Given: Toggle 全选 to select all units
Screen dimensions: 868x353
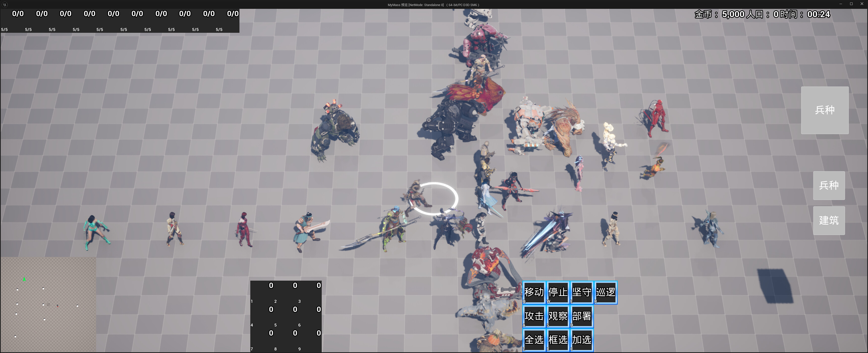Looking at the screenshot, I should point(534,340).
